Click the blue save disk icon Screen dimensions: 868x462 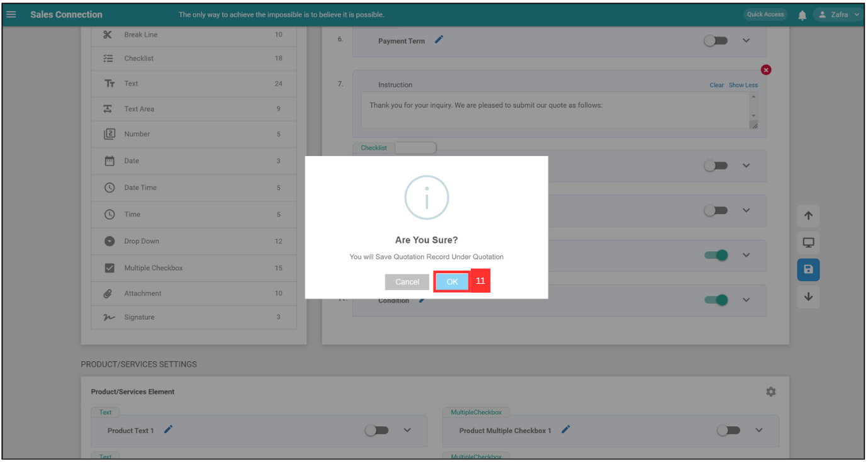(x=808, y=269)
